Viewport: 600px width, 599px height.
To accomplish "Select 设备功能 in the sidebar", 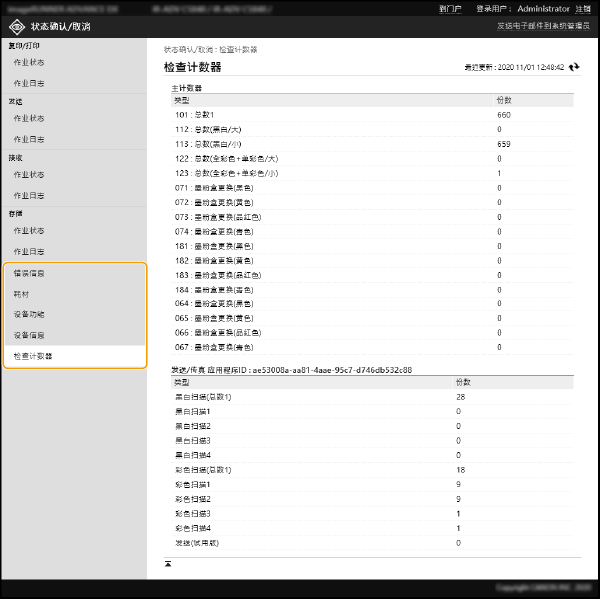I will [28, 315].
